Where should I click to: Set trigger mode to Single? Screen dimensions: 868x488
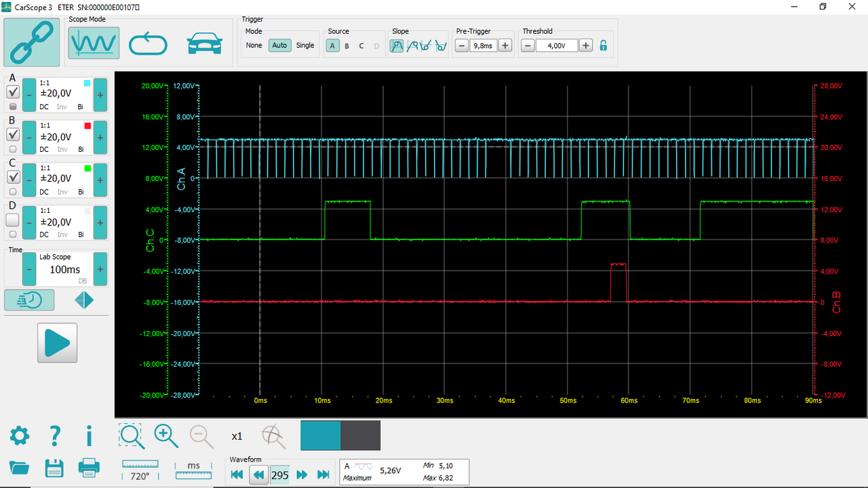[x=305, y=45]
